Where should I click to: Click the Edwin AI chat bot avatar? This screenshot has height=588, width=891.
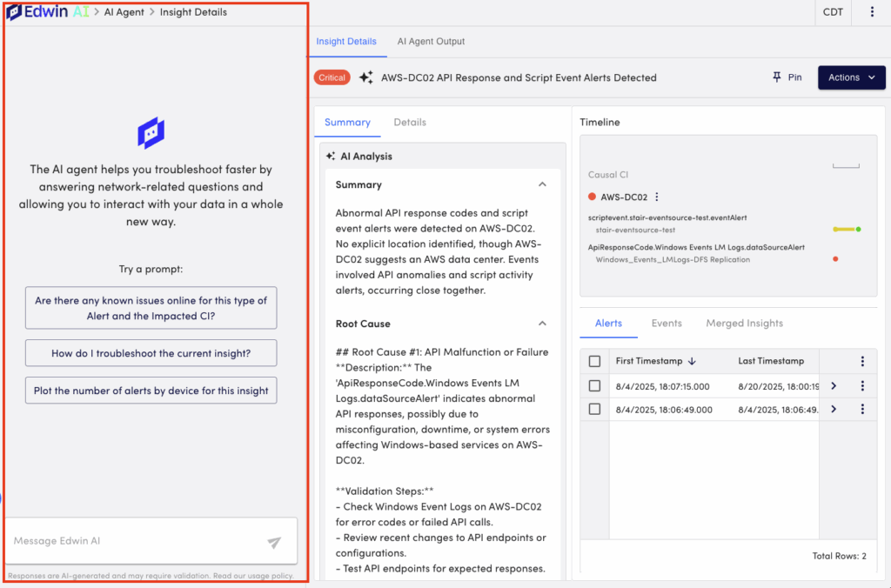pos(151,133)
